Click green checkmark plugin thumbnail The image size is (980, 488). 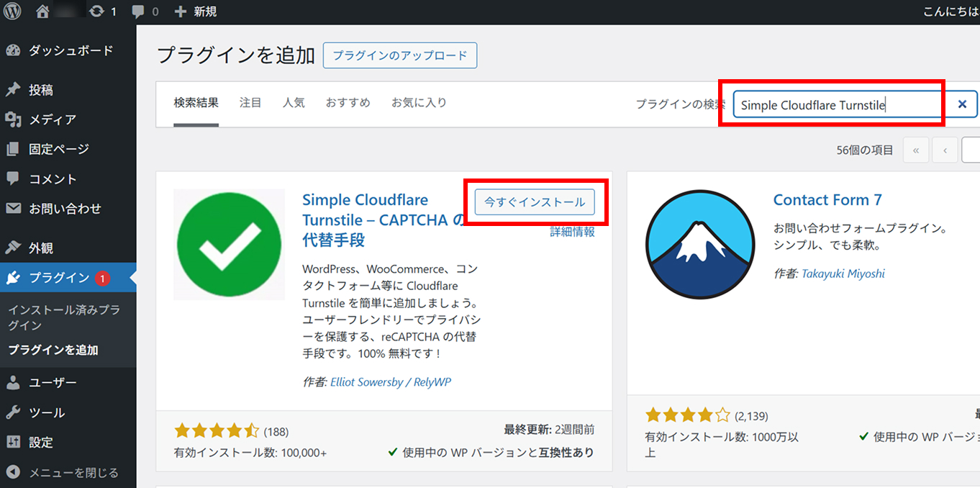[x=229, y=245]
